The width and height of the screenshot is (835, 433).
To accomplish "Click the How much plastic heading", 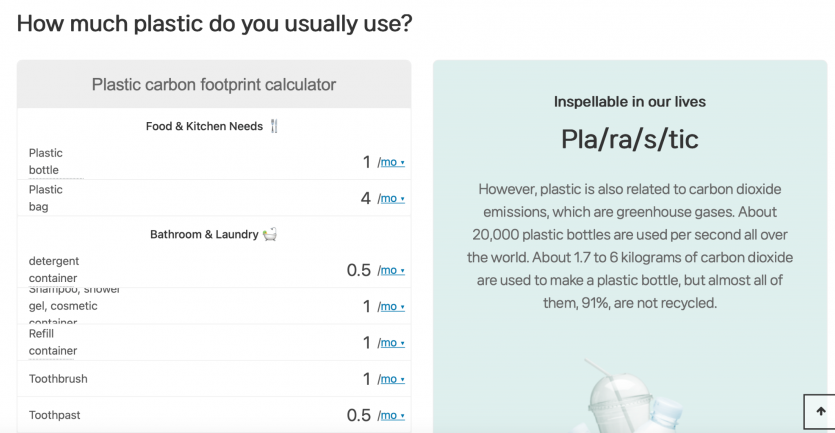I will (214, 23).
